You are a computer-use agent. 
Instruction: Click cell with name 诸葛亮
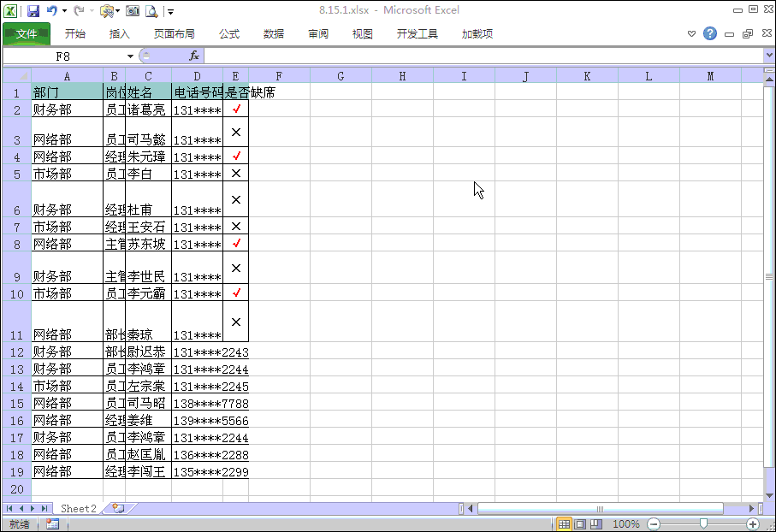(x=148, y=109)
